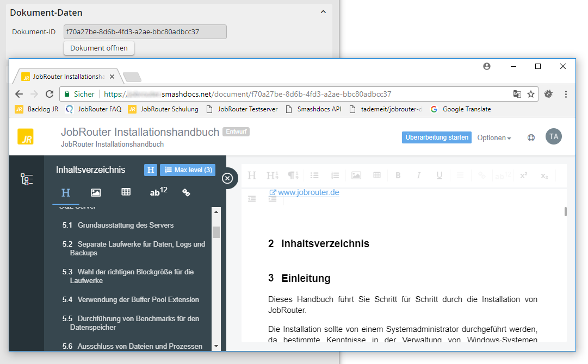Click the Google Translate page icon

coord(517,94)
